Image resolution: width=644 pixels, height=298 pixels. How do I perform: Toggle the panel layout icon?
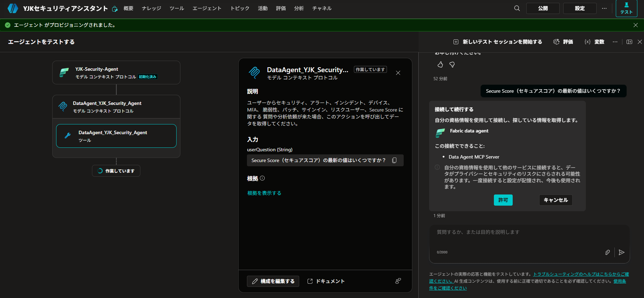[629, 42]
